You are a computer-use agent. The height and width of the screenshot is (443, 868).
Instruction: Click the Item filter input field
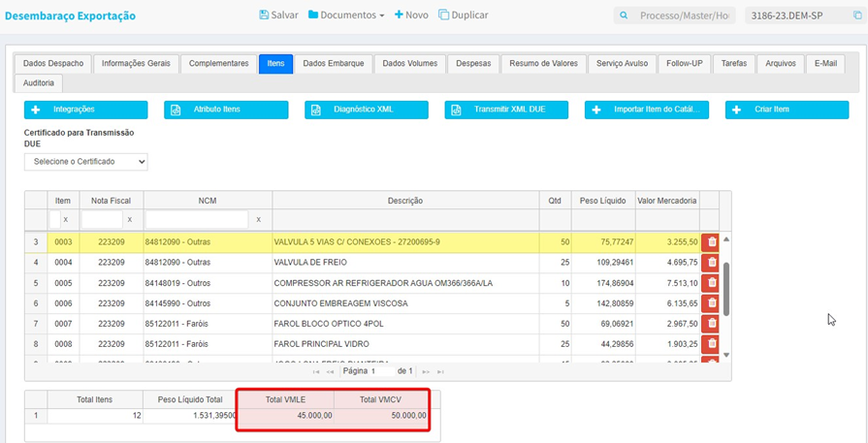click(55, 220)
